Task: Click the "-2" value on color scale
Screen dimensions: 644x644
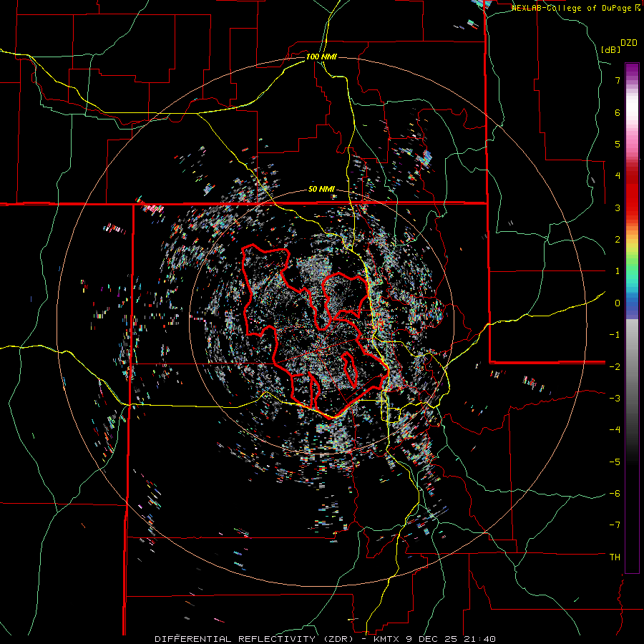Action: [615, 366]
